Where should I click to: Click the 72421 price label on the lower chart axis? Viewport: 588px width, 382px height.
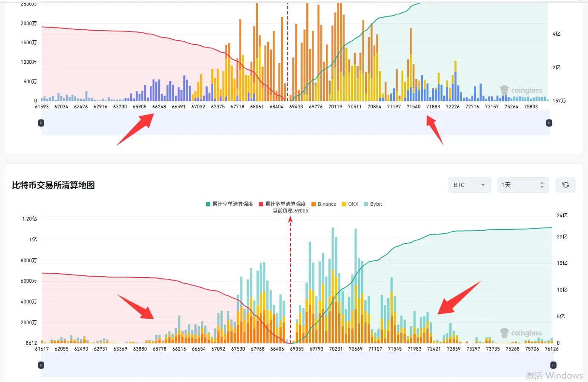(434, 349)
